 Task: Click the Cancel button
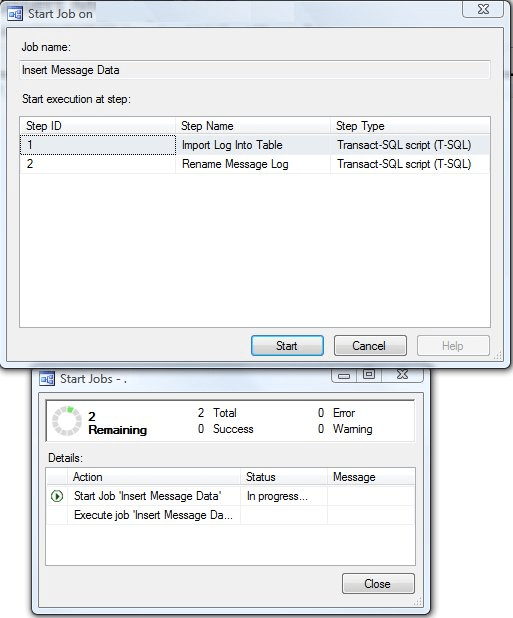tap(370, 346)
